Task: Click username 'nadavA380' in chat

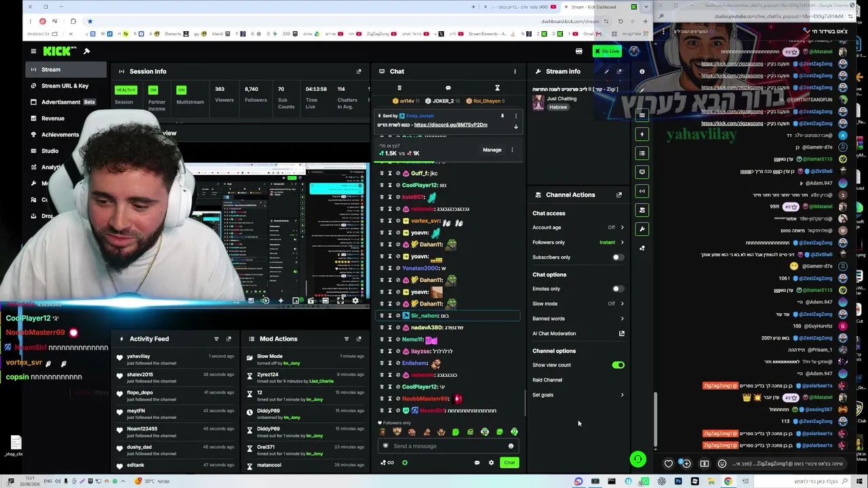Action: coord(425,328)
